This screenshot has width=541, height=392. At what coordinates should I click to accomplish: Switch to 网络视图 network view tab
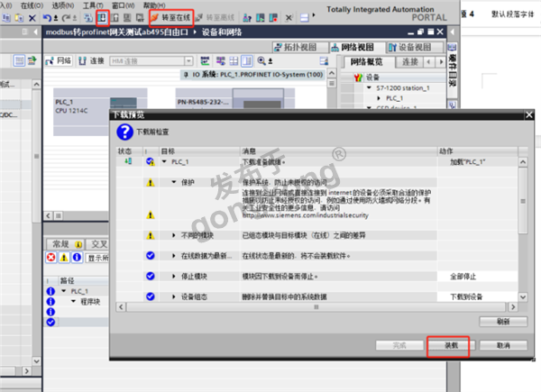(x=357, y=47)
